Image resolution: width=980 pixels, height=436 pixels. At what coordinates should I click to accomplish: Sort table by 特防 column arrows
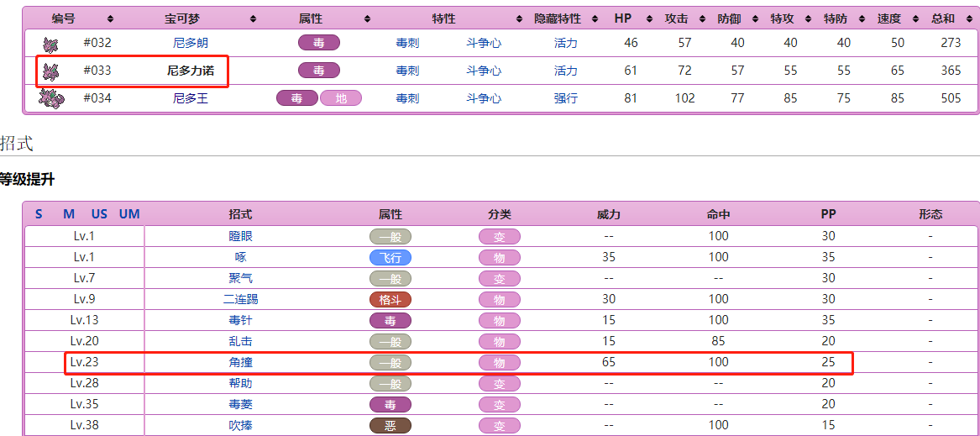(862, 19)
